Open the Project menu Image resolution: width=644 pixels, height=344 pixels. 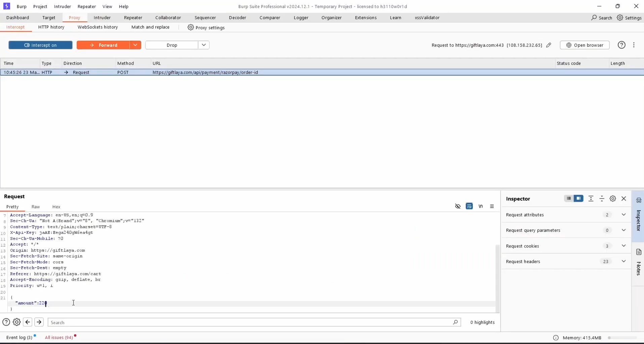[x=40, y=6]
